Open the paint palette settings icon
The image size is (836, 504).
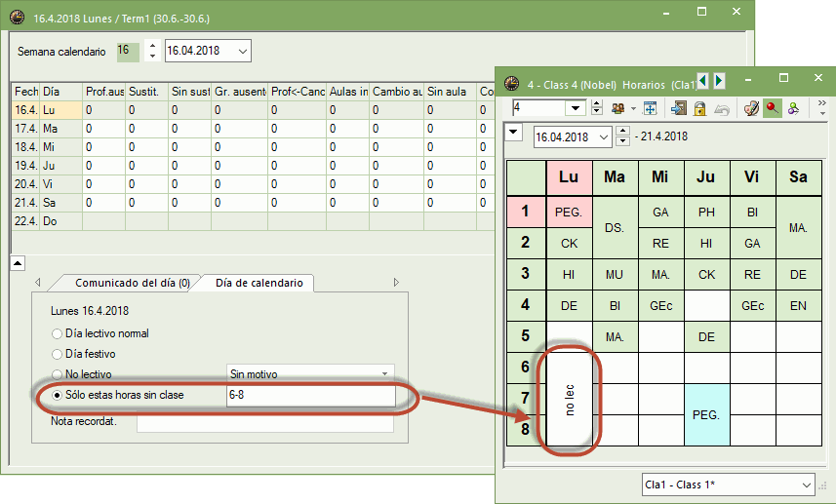751,108
